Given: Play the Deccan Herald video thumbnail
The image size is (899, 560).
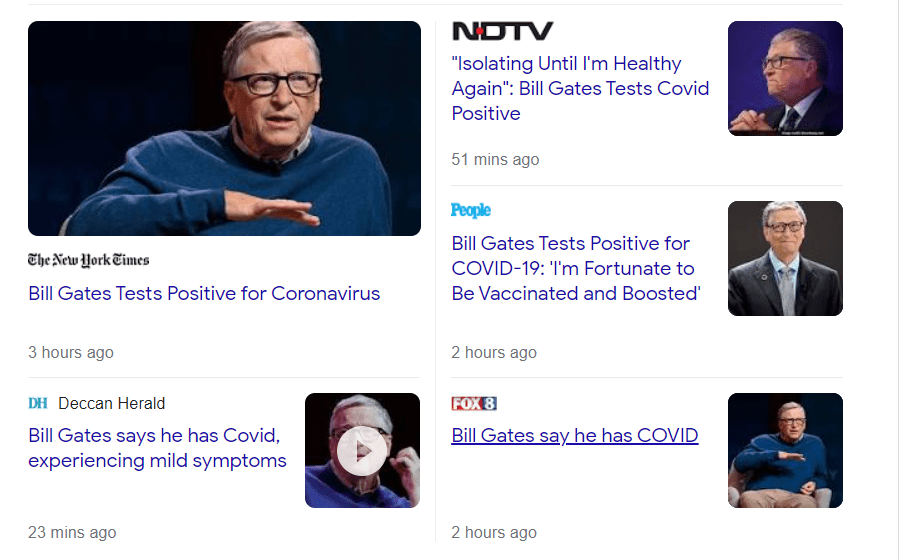Looking at the screenshot, I should pyautogui.click(x=362, y=451).
